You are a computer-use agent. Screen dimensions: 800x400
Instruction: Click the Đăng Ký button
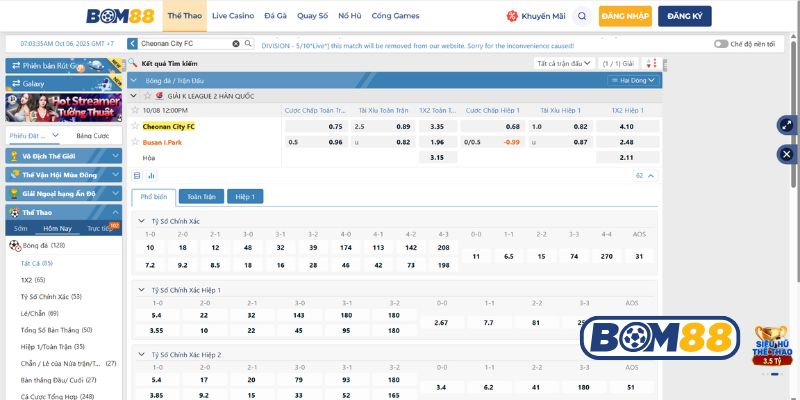click(685, 16)
